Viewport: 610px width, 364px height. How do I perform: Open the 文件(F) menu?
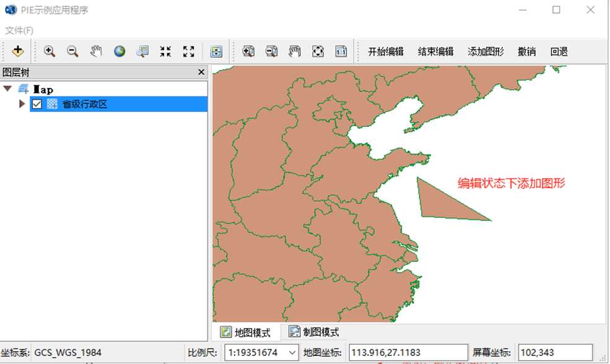tap(19, 30)
